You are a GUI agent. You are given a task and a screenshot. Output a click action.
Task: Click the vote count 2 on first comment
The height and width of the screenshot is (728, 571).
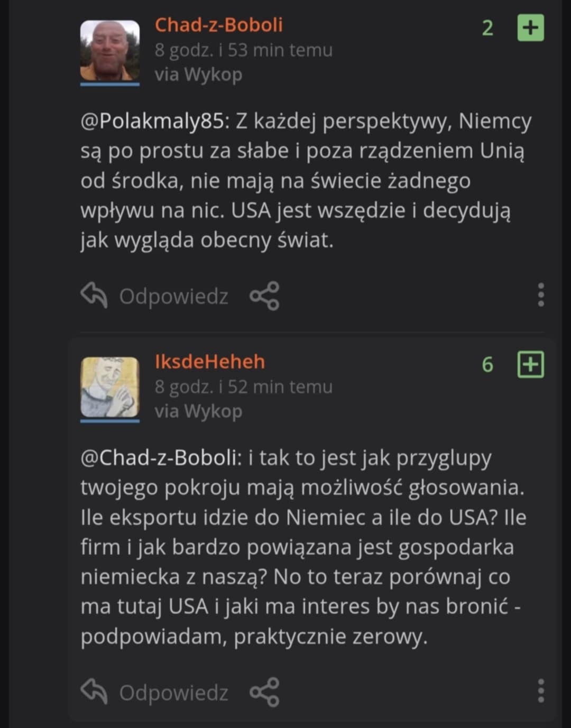[487, 28]
